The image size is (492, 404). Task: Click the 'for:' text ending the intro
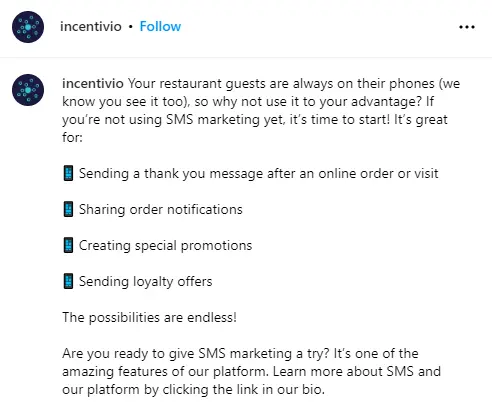[x=72, y=137]
